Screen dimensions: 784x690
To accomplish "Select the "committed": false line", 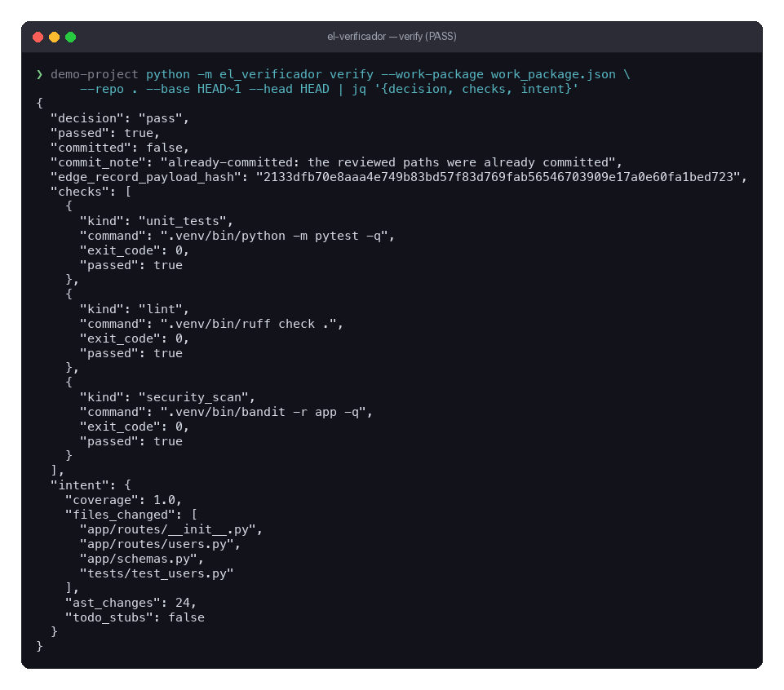I will tap(120, 148).
